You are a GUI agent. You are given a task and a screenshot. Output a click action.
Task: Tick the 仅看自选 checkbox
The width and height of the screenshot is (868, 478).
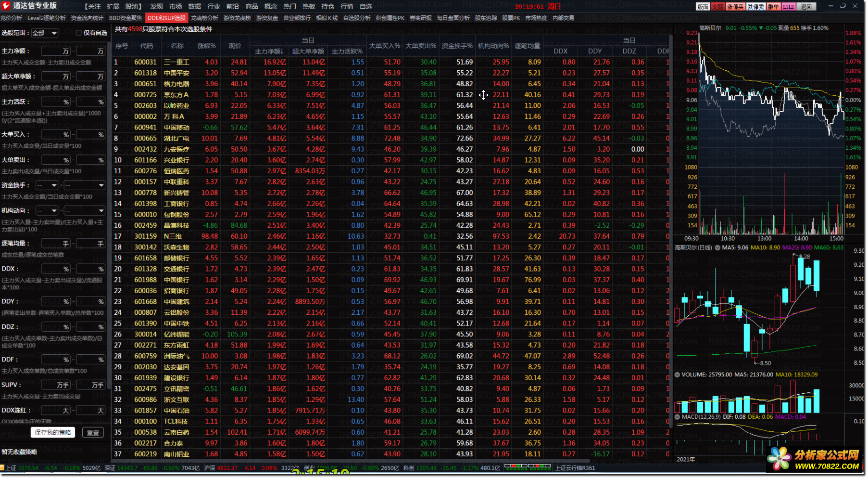pyautogui.click(x=78, y=33)
